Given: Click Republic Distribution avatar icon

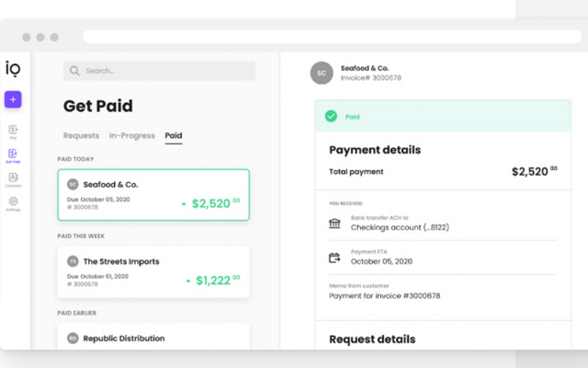Looking at the screenshot, I should 73,339.
